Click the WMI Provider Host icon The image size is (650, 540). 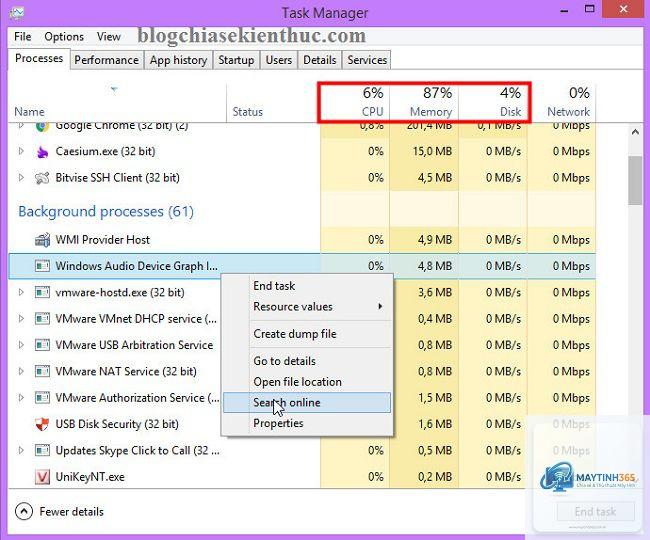42,240
